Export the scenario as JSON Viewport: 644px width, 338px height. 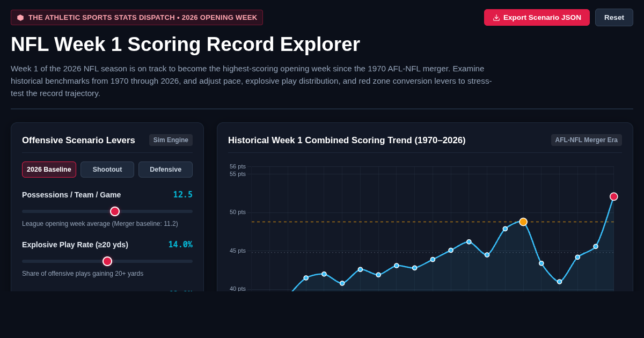537,17
